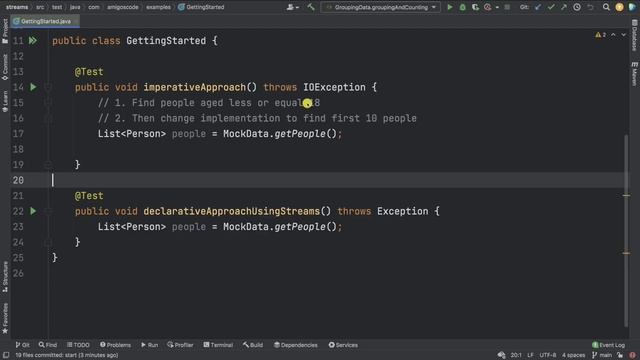Viewport: 640px width, 360px height.
Task: Click the Stop button in toolbar
Action: [507, 7]
